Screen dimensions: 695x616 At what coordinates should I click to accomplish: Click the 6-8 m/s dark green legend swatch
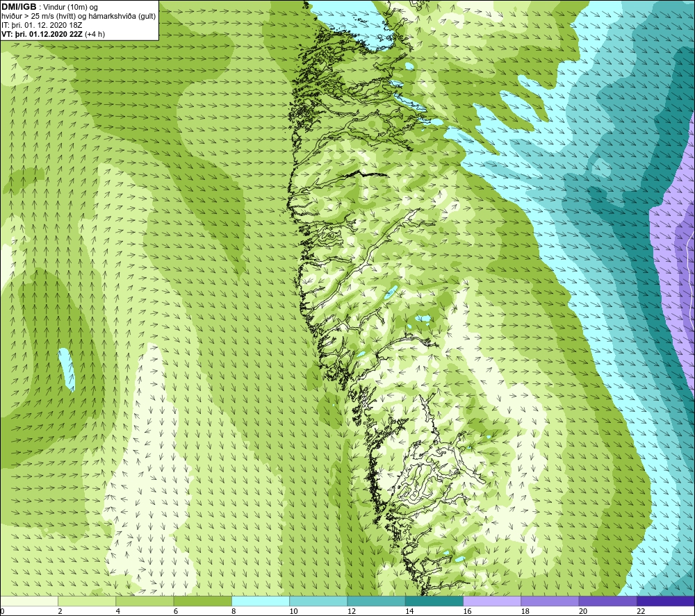(x=202, y=601)
